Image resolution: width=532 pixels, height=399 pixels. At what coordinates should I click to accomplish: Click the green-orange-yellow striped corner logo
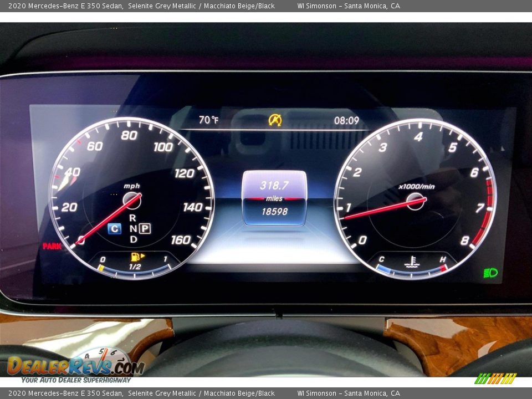pyautogui.click(x=495, y=378)
